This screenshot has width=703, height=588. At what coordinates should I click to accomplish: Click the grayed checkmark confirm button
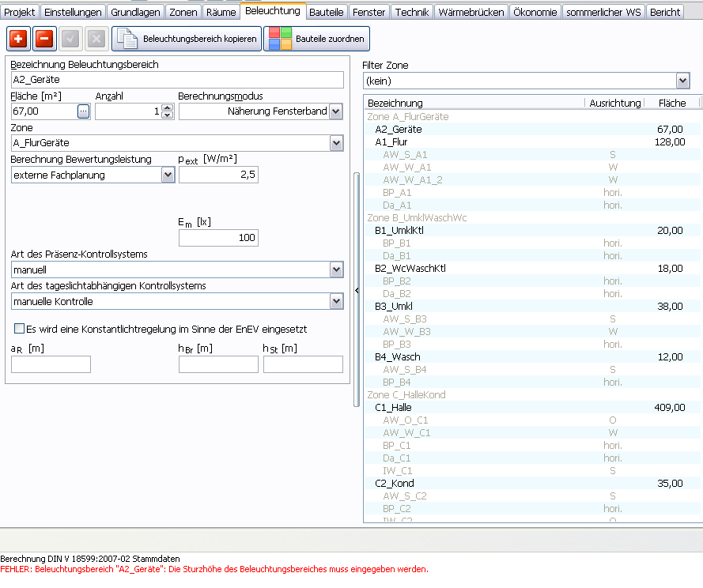[x=70, y=39]
